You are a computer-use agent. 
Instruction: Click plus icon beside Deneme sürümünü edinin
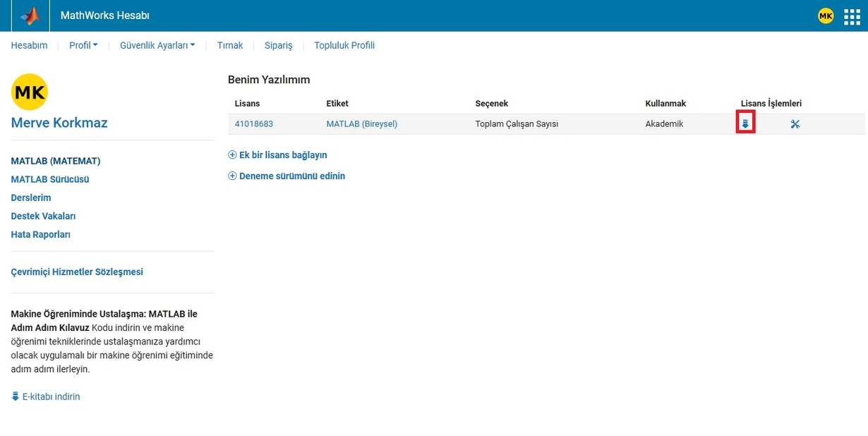pyautogui.click(x=232, y=176)
